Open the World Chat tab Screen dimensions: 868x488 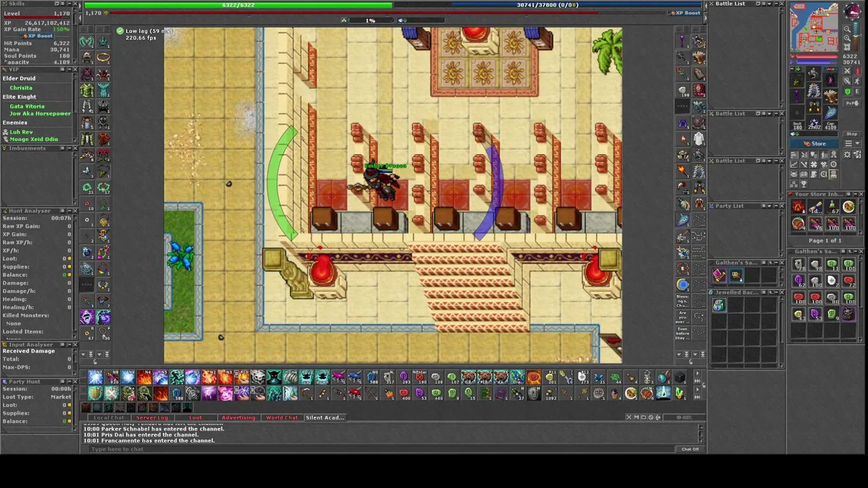[x=282, y=418]
